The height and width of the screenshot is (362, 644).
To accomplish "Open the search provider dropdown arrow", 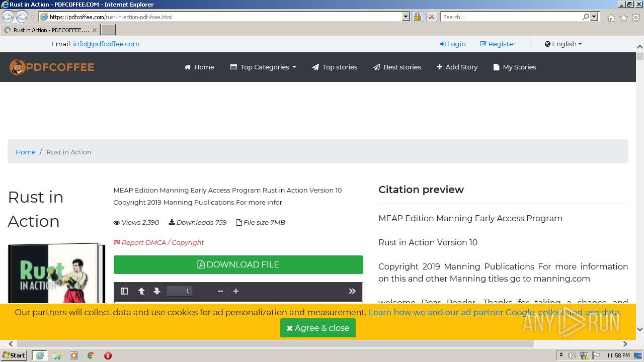I will 594,17.
